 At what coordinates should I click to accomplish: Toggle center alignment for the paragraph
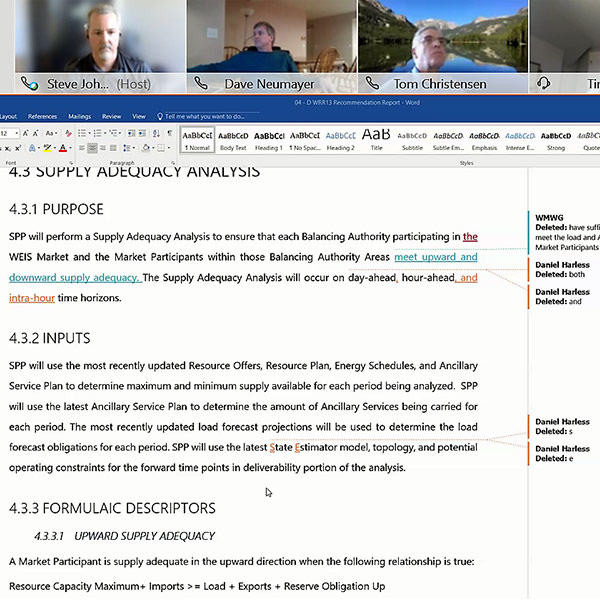click(91, 148)
